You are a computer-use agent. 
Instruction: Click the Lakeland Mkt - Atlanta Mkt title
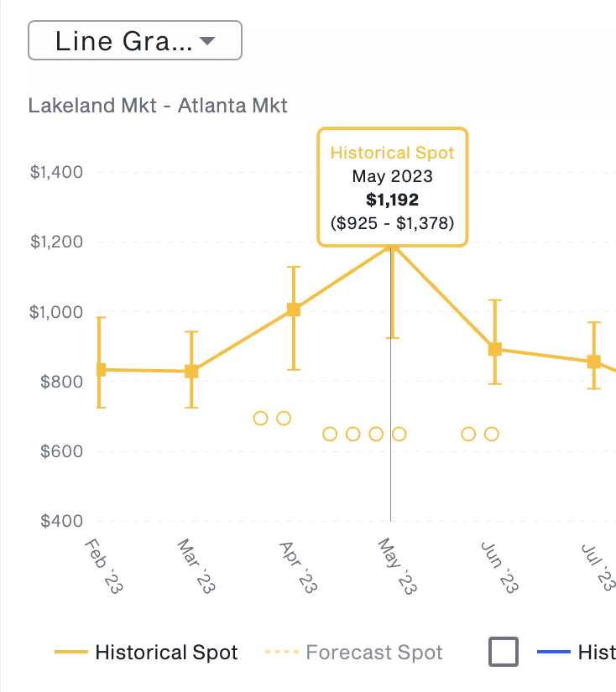pyautogui.click(x=158, y=106)
